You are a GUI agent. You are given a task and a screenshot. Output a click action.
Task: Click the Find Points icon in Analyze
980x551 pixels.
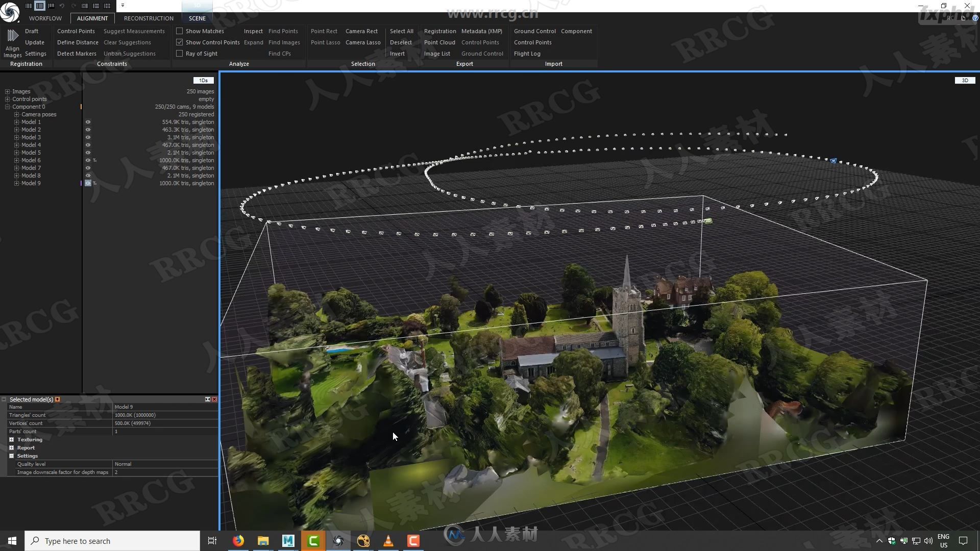[x=283, y=31]
